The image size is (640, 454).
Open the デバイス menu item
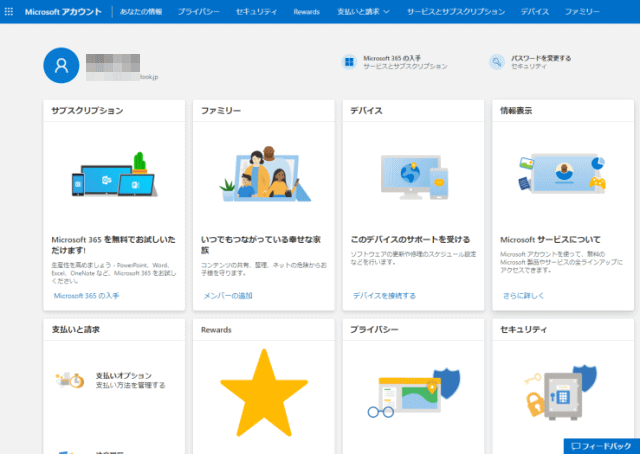535,12
